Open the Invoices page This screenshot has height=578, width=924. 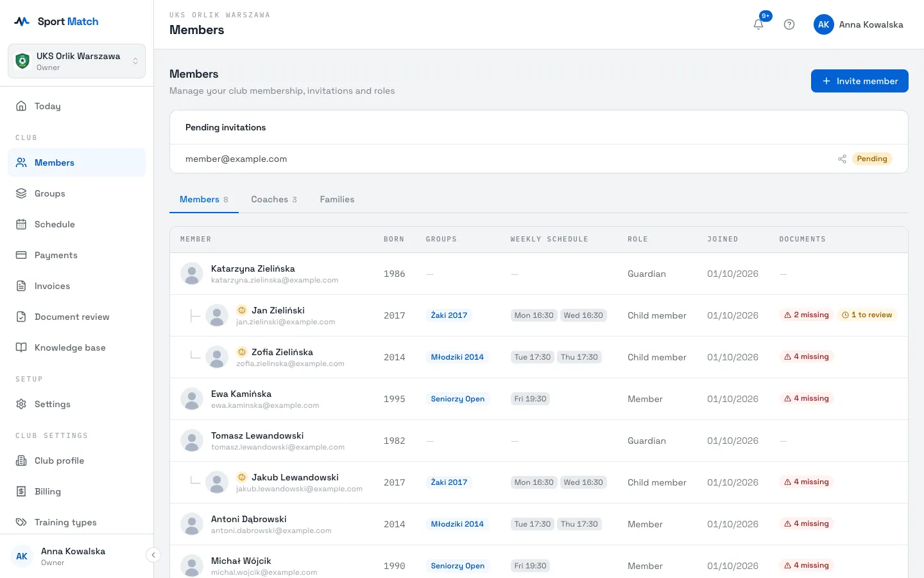[77, 286]
